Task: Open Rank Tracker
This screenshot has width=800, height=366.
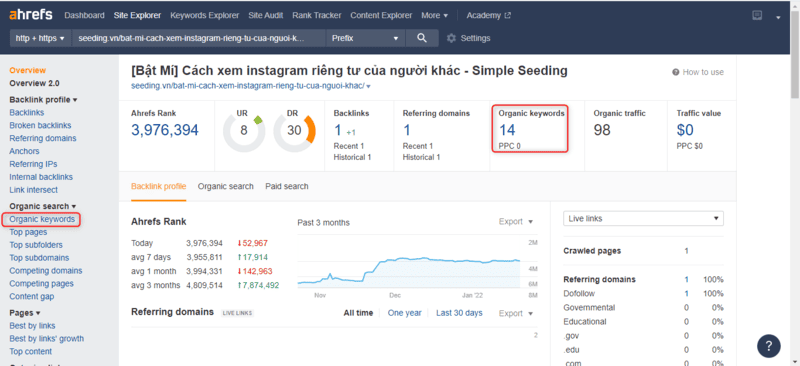Action: (317, 15)
